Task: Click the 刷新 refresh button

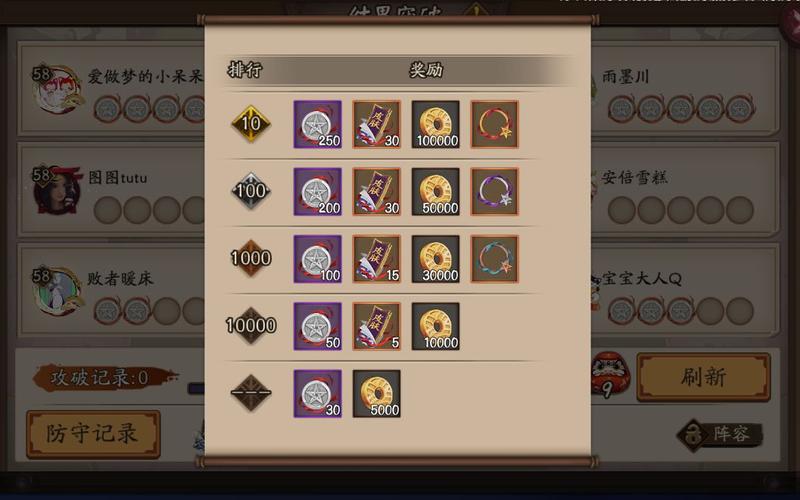Action: click(x=703, y=378)
